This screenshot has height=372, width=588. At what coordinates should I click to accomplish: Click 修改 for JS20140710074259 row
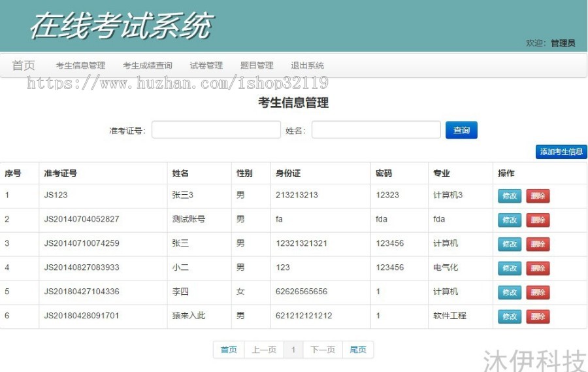(510, 244)
